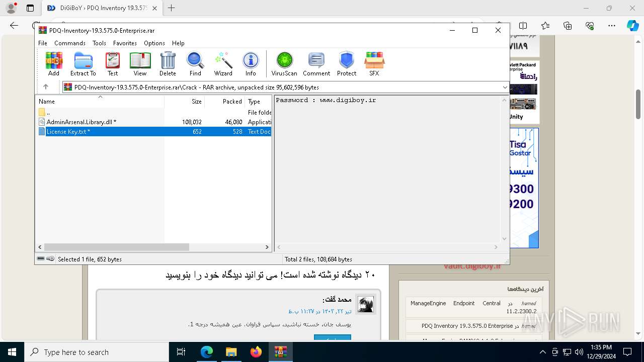This screenshot has width=644, height=362.
Task: Open Help menu
Action: pyautogui.click(x=178, y=43)
